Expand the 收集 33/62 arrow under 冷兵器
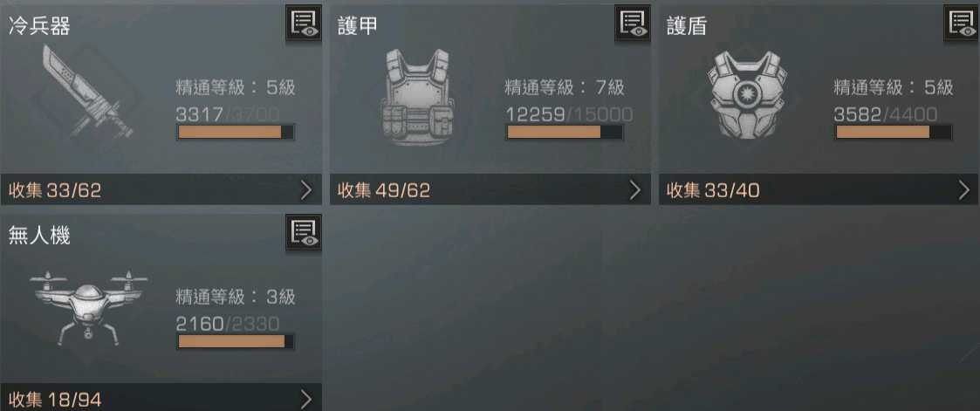Image resolution: width=980 pixels, height=411 pixels. (x=305, y=190)
